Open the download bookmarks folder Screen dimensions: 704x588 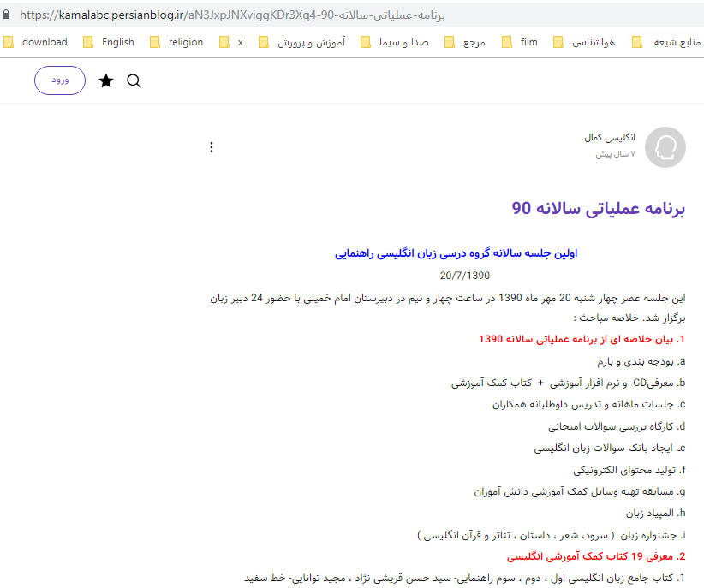(35, 42)
